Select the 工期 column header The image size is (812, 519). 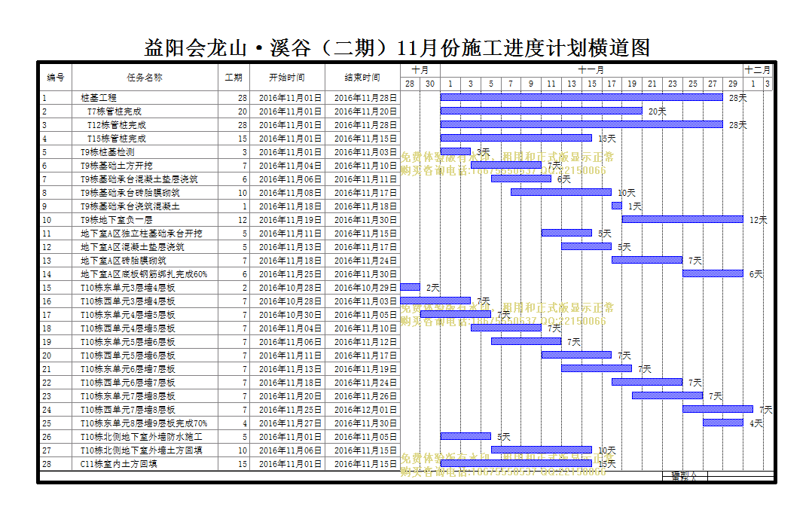coord(234,77)
